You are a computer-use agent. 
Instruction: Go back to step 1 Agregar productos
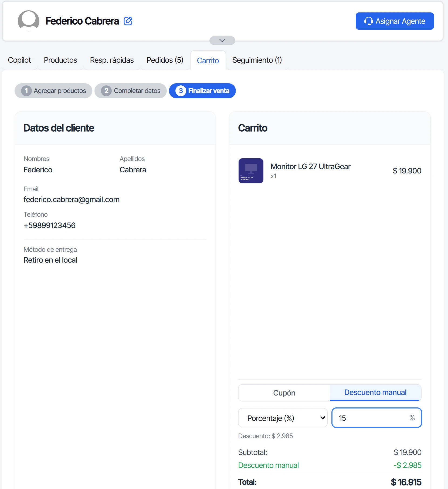(x=53, y=91)
